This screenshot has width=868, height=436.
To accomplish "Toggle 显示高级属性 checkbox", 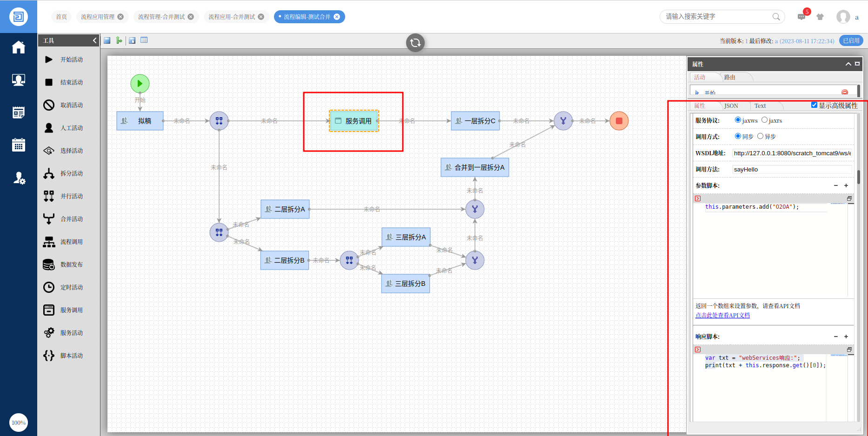I will pyautogui.click(x=814, y=105).
